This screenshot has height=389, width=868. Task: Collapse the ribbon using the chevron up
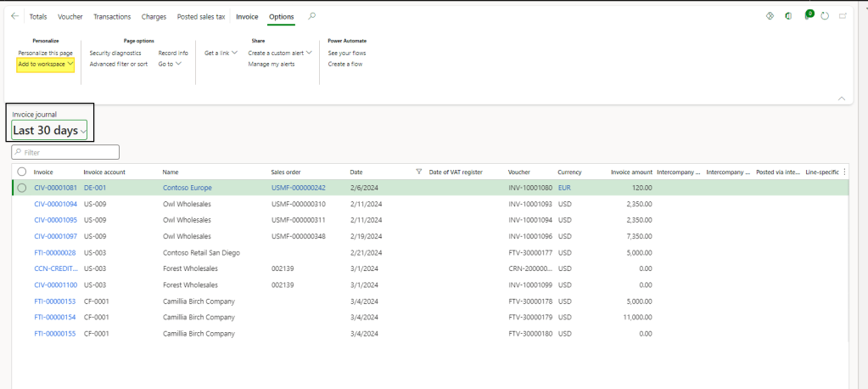click(842, 99)
